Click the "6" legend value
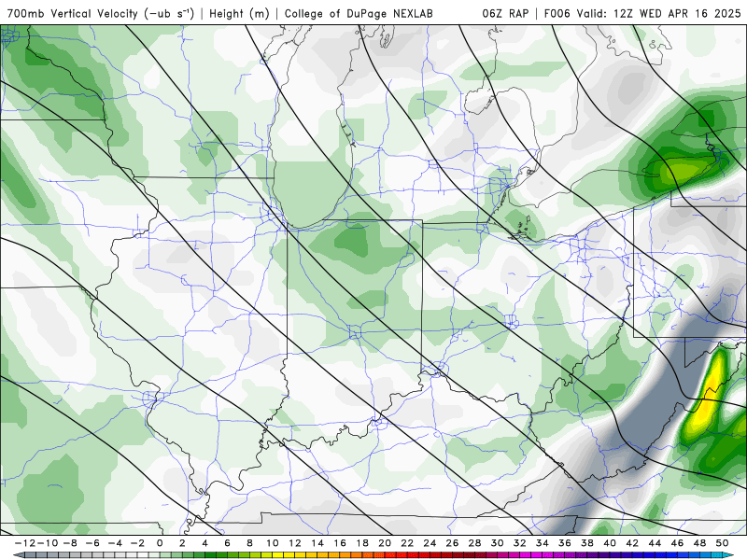 point(227,543)
